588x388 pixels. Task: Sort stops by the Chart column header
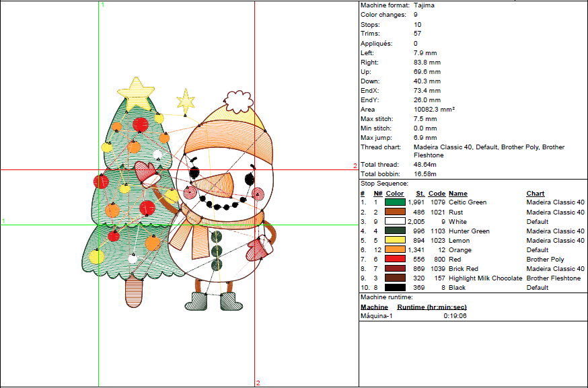[x=536, y=193]
